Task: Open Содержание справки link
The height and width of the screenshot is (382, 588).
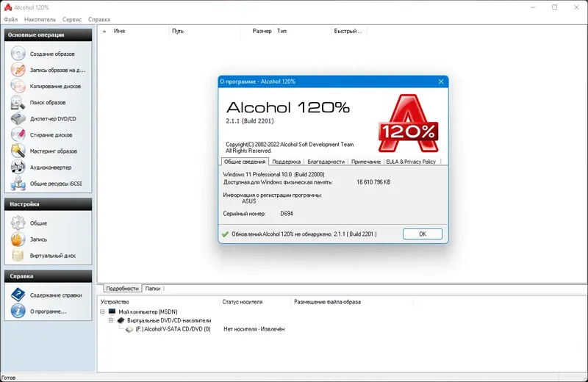Action: (56, 295)
